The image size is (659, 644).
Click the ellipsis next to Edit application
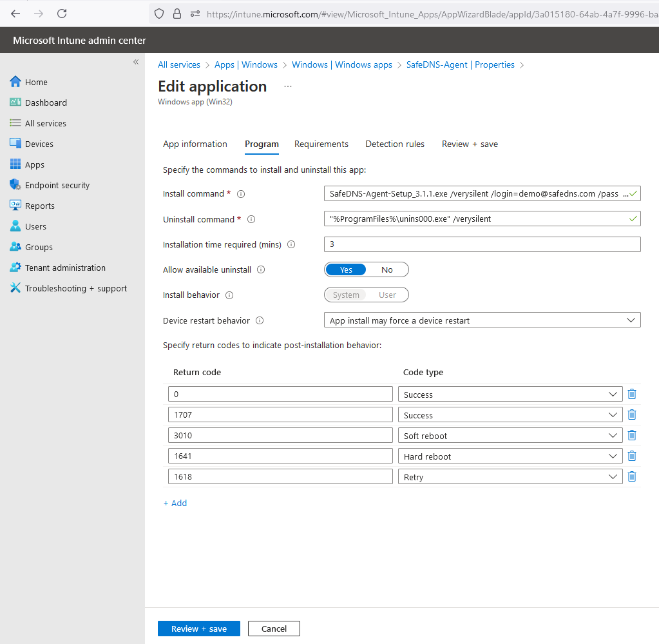(x=287, y=86)
